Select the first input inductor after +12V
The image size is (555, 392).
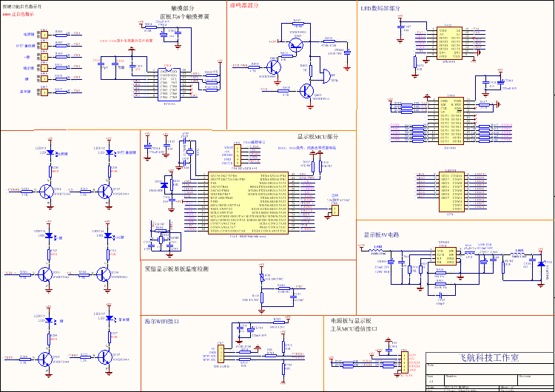pos(377,251)
